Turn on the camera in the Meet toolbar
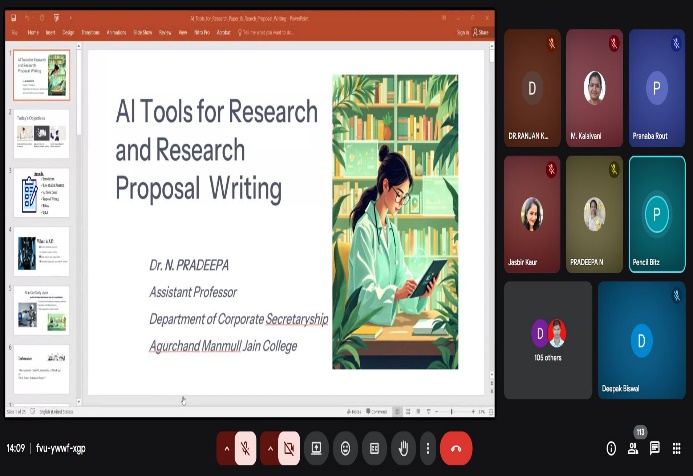The height and width of the screenshot is (476, 693). [x=289, y=449]
